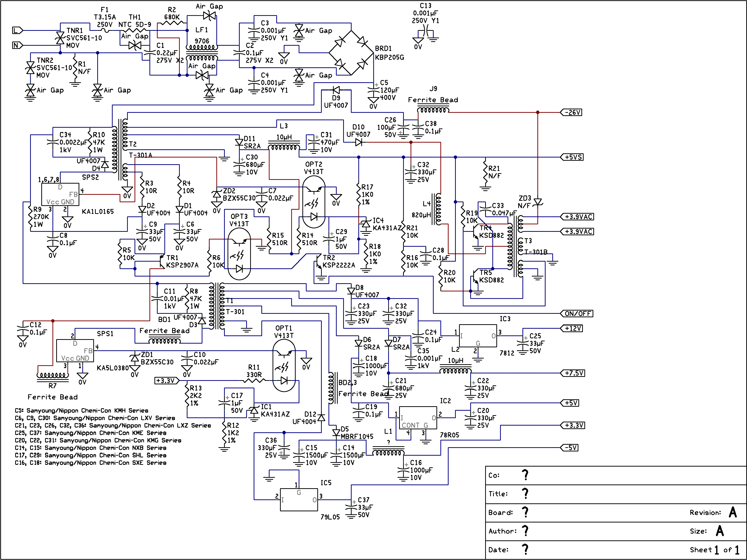Click the 'R13' 2K2 1% resistor label
Screen dimensions: 747x560
[x=196, y=388]
